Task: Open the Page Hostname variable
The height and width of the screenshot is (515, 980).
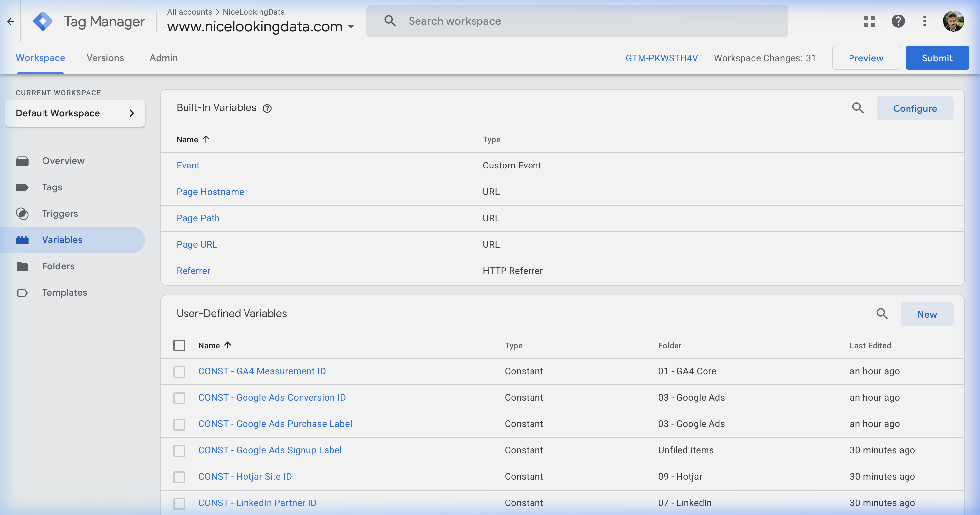Action: (210, 192)
